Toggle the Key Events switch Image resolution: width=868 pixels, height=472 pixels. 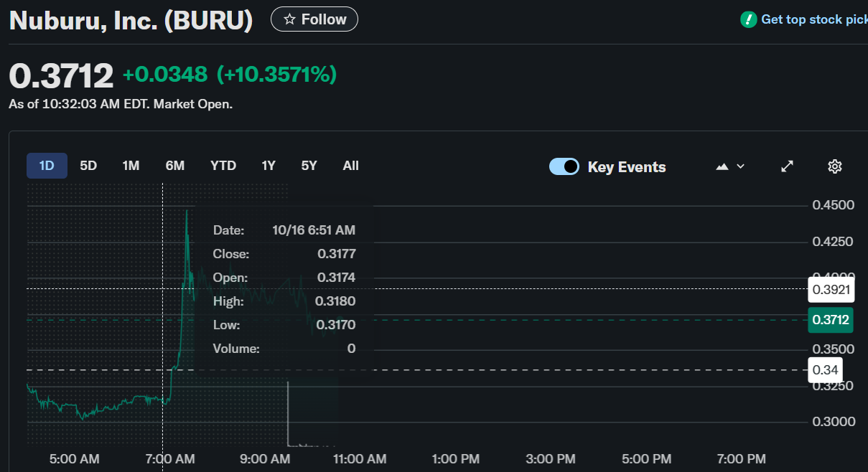[564, 166]
